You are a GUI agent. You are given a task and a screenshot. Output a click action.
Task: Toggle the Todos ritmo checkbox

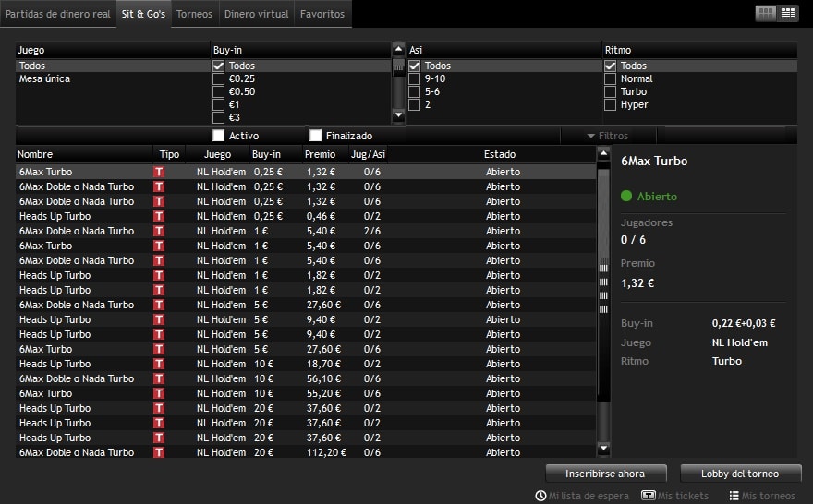(x=611, y=66)
